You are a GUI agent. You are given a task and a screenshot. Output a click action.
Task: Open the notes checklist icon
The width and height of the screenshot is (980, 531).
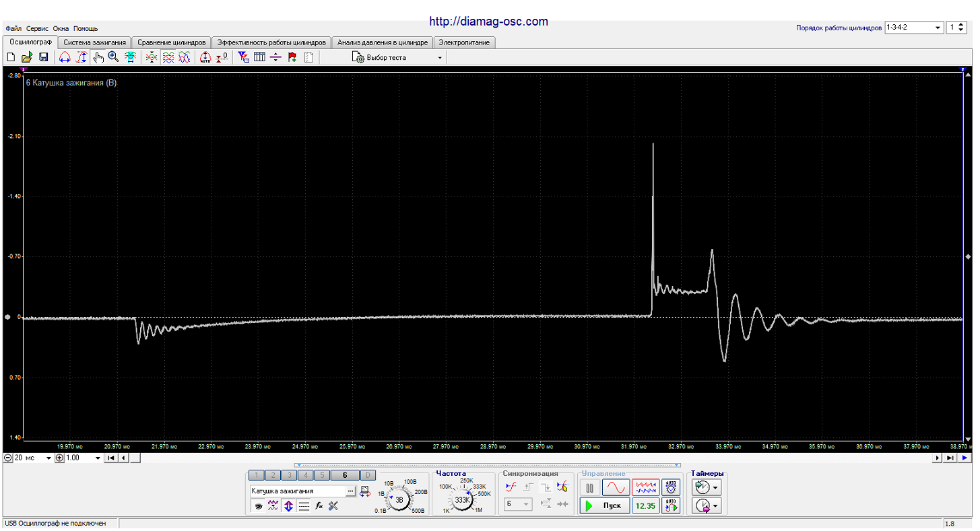point(308,58)
